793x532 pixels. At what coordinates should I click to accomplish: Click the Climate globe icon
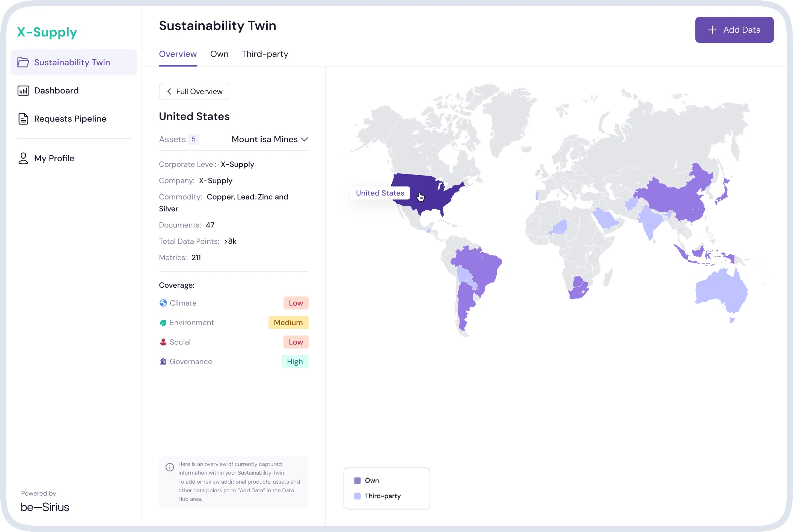[163, 303]
